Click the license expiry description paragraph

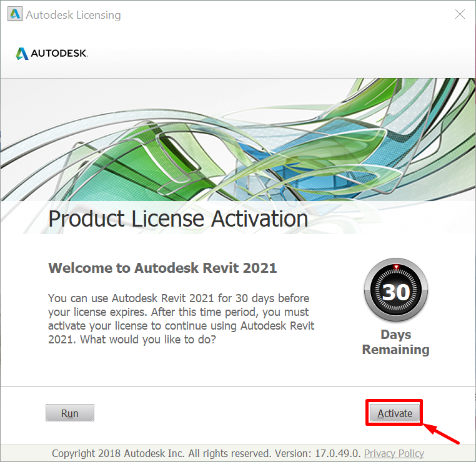(181, 319)
